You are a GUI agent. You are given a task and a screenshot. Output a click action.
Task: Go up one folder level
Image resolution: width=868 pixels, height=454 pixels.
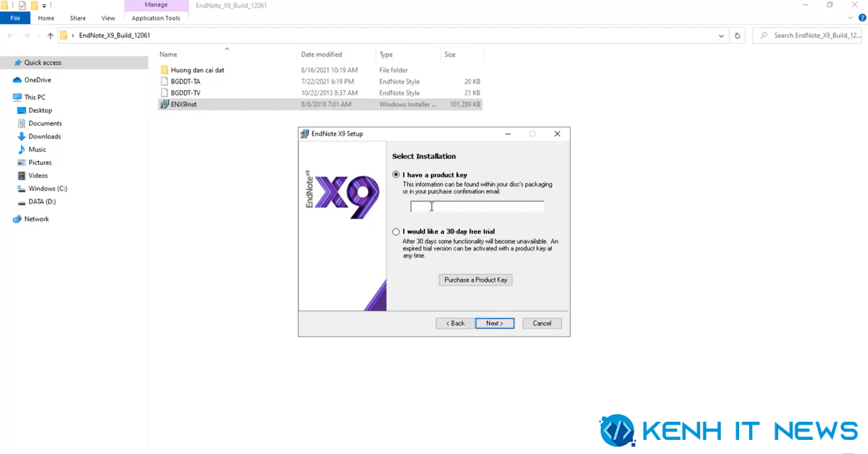pyautogui.click(x=50, y=35)
